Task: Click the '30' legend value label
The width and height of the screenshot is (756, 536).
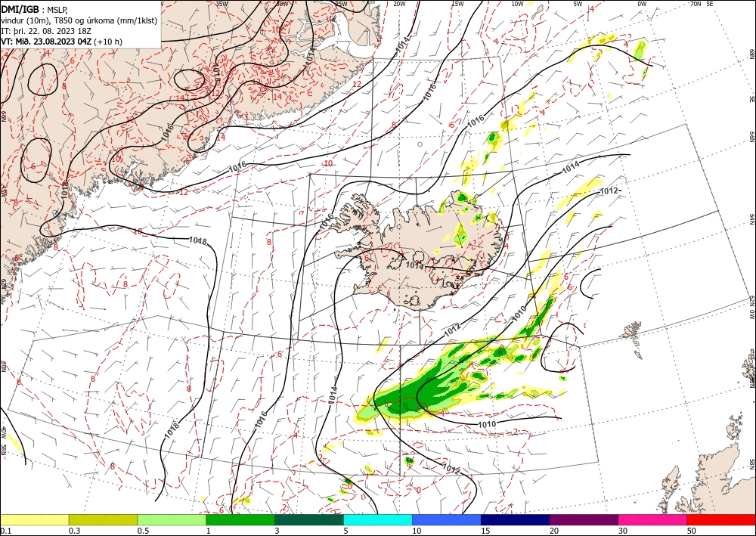Action: pos(623,531)
